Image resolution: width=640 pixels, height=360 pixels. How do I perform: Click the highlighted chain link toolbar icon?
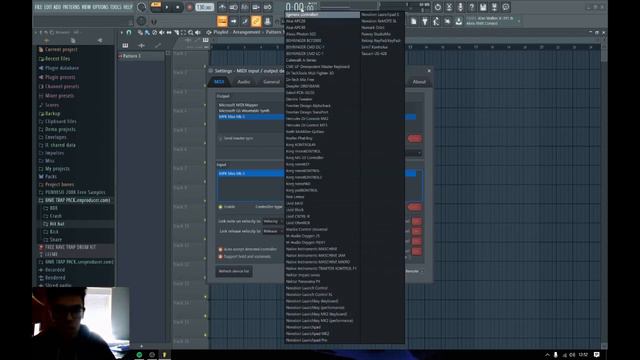[x=256, y=21]
